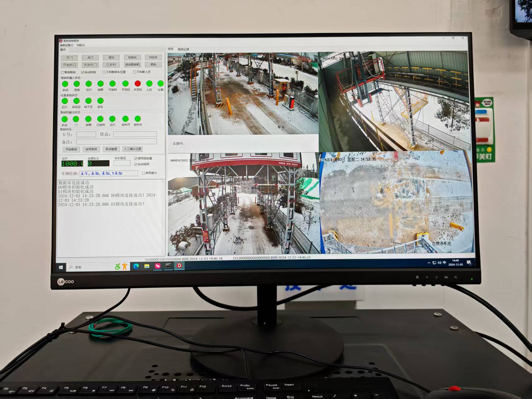The image size is (532, 399).
Task: Toggle the 使用提前量 checkbox
Action: [136, 158]
